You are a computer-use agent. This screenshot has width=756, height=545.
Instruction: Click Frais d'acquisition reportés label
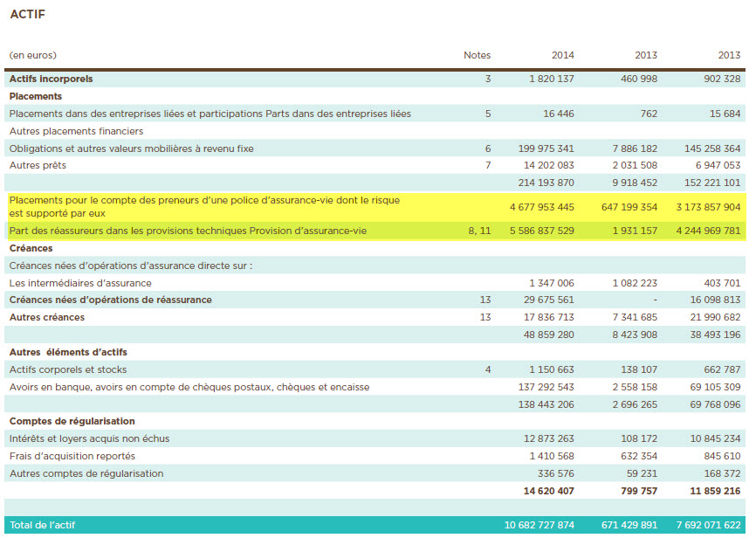pyautogui.click(x=72, y=456)
